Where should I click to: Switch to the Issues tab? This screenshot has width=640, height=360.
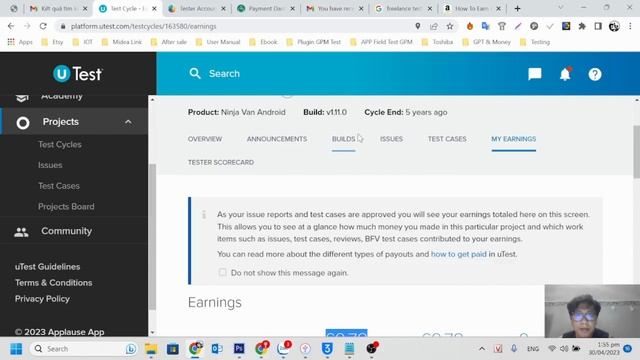391,139
